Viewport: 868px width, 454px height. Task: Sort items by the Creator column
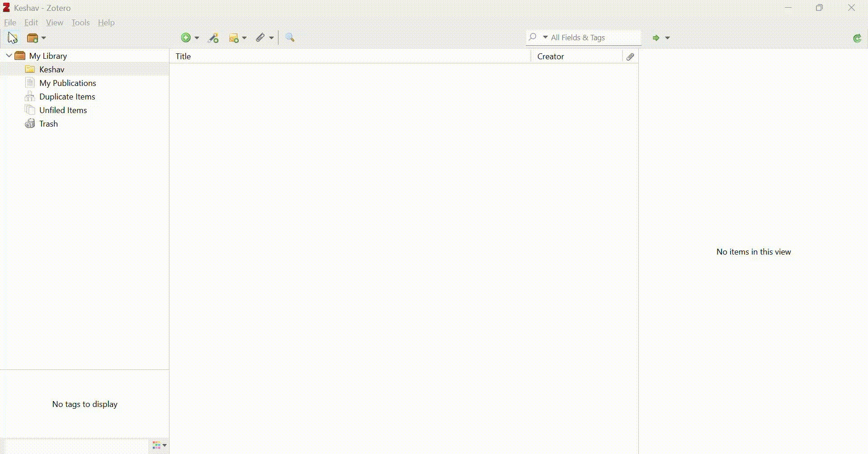point(576,57)
